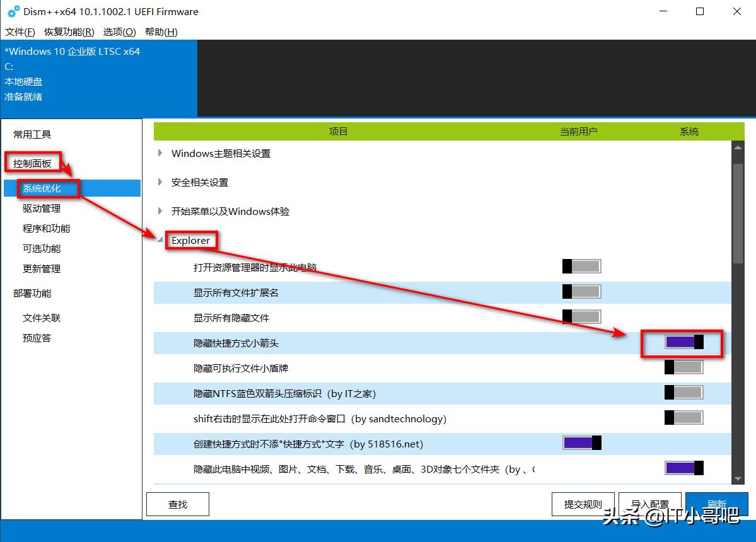Open 可选功能 in sidebar
The image size is (756, 542).
click(x=42, y=248)
